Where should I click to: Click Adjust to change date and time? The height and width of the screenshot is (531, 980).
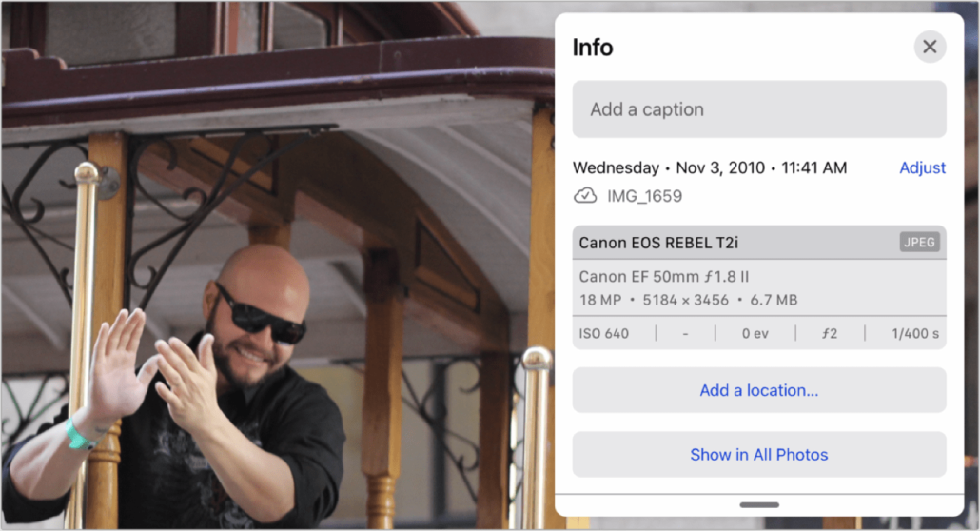coord(922,168)
